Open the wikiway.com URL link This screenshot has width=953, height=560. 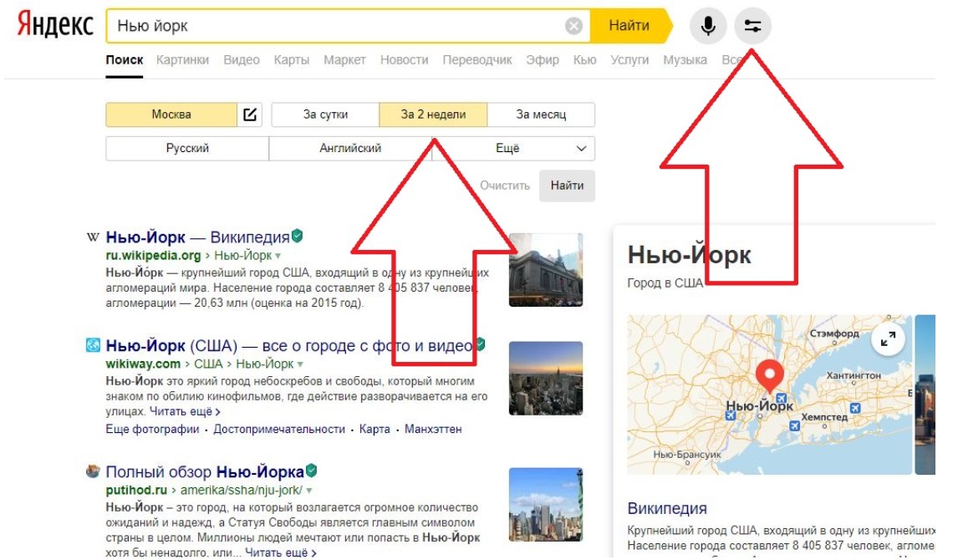143,364
